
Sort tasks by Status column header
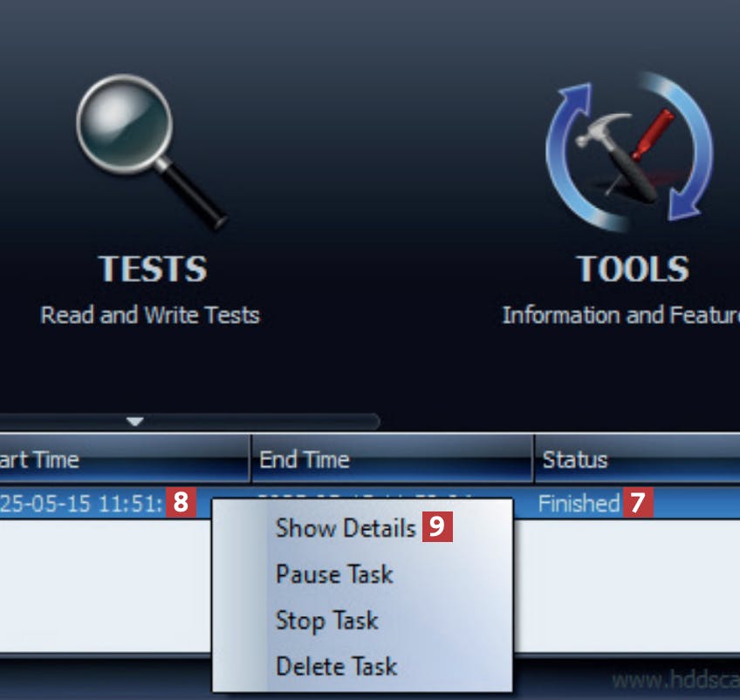pyautogui.click(x=637, y=459)
